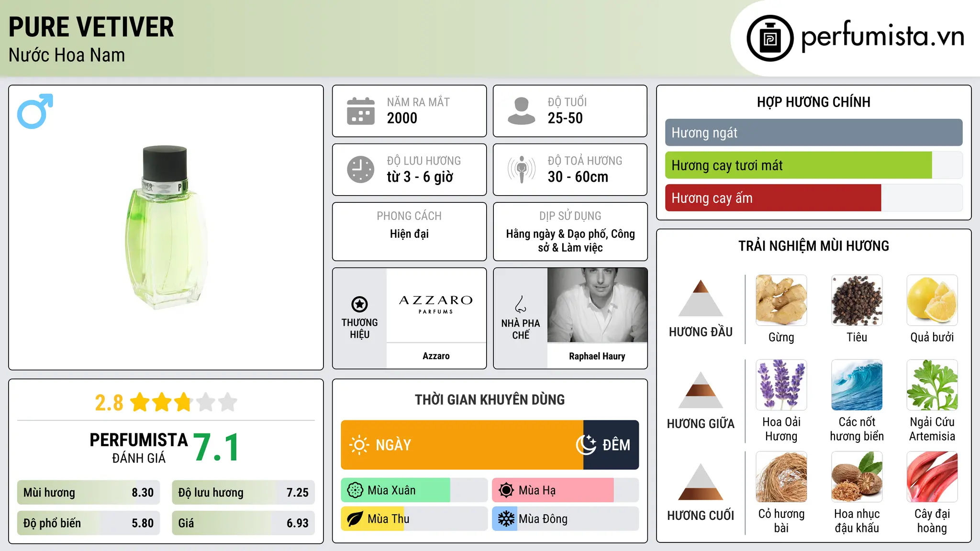Click the Mùa Hạ season bar

pyautogui.click(x=566, y=490)
